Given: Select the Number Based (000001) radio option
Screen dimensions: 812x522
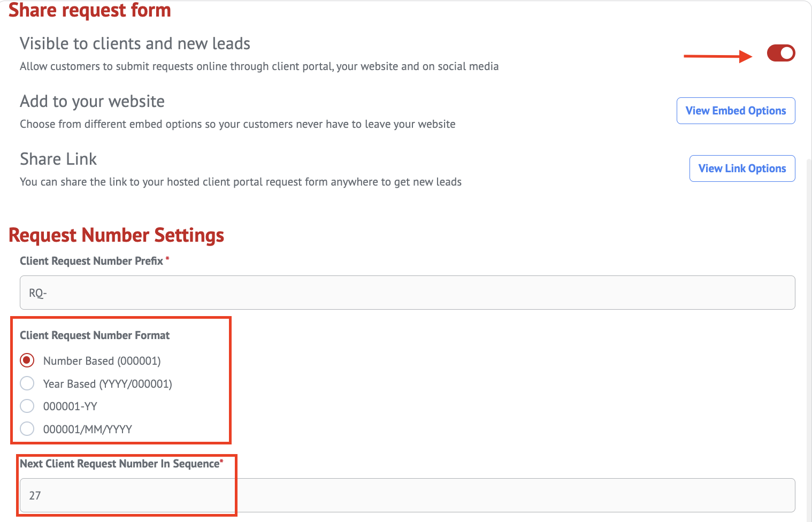Looking at the screenshot, I should [x=27, y=360].
